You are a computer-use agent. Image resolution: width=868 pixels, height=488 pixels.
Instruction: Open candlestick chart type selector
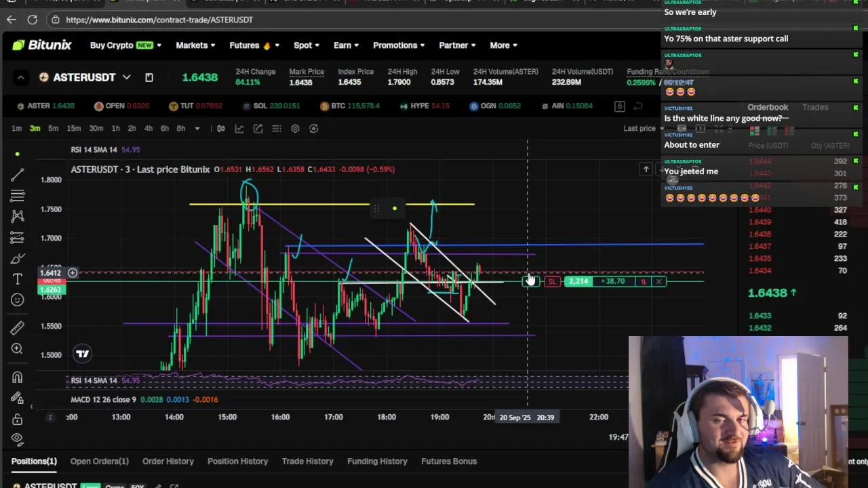221,128
